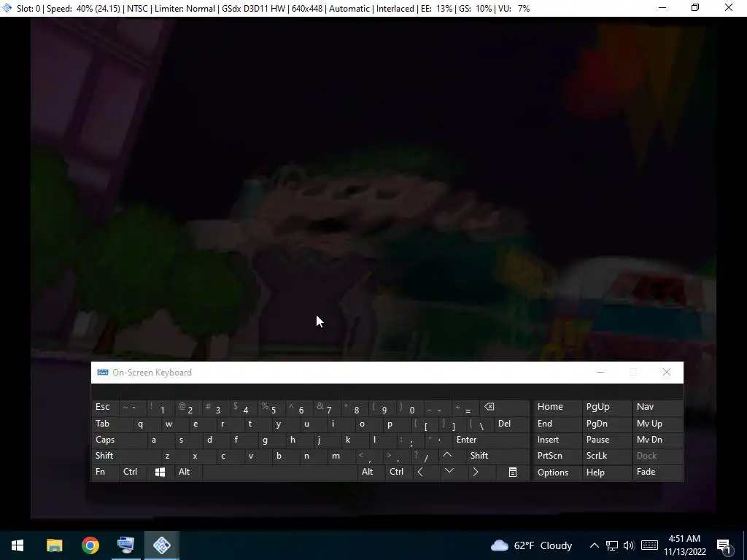Image resolution: width=747 pixels, height=560 pixels.
Task: Click the Del key
Action: [511, 424]
